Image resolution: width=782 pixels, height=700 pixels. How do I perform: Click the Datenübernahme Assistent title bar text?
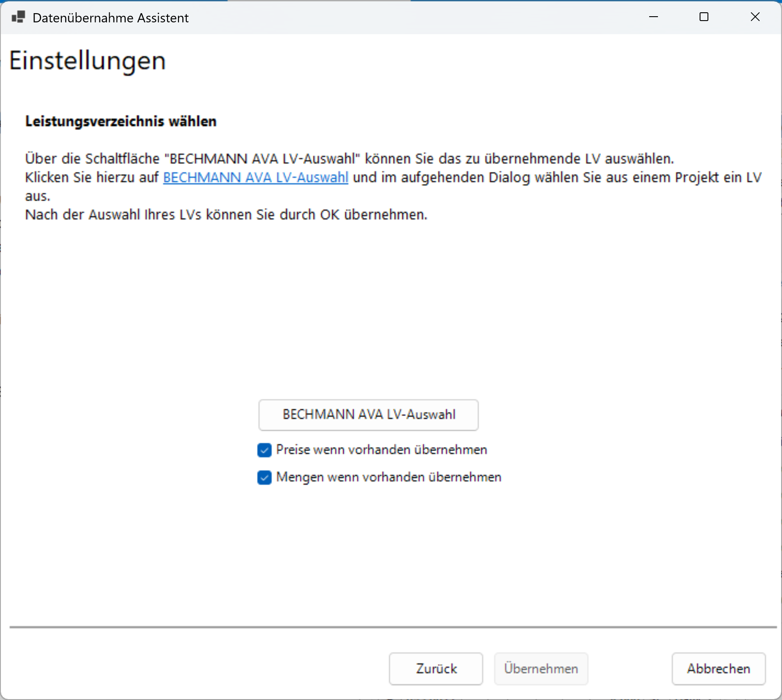(x=110, y=18)
